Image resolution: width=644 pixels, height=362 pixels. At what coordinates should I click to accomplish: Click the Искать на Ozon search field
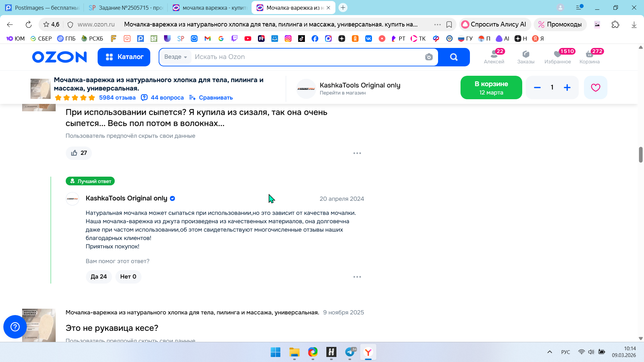click(x=302, y=57)
